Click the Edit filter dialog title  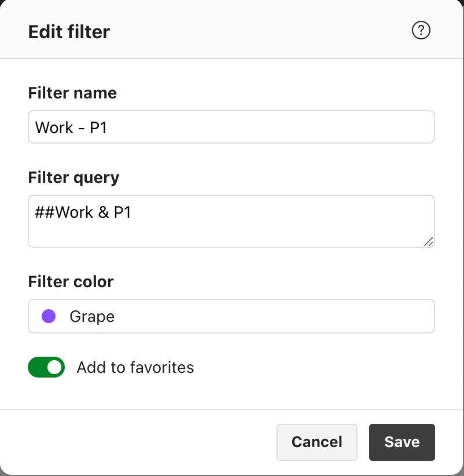[68, 32]
